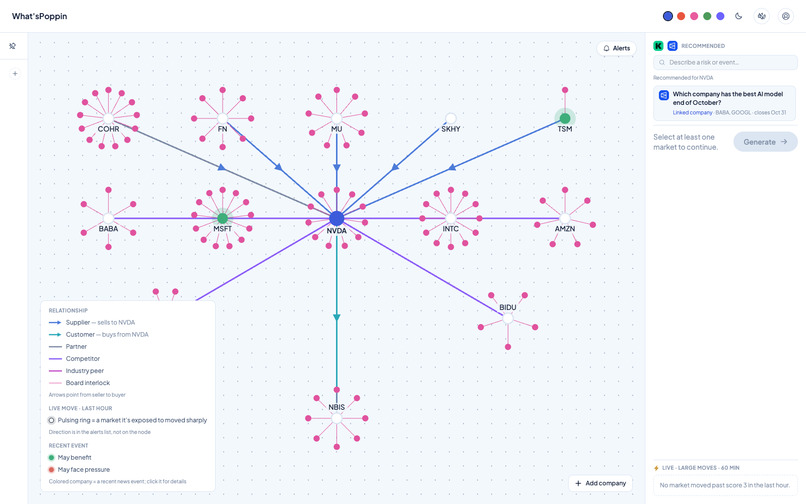806x504 pixels.
Task: Select the MU company node
Action: pyautogui.click(x=337, y=119)
